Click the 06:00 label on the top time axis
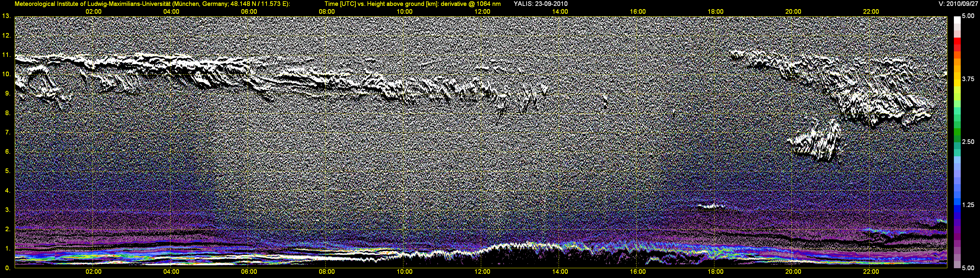Screen dimensions: 980x278 click(x=249, y=11)
